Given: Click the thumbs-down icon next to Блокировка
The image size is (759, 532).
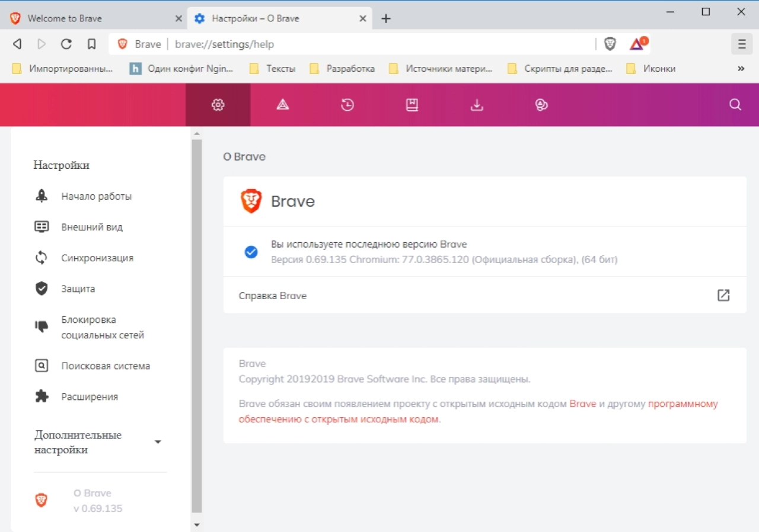Looking at the screenshot, I should point(42,326).
